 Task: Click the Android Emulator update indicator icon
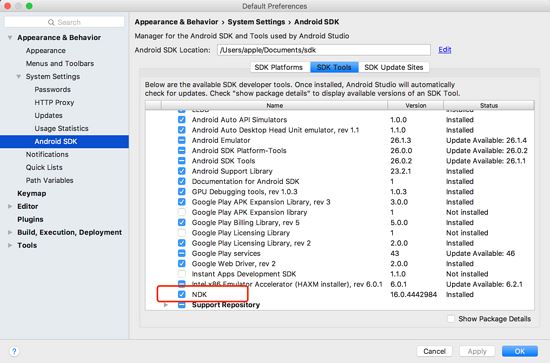coord(181,140)
